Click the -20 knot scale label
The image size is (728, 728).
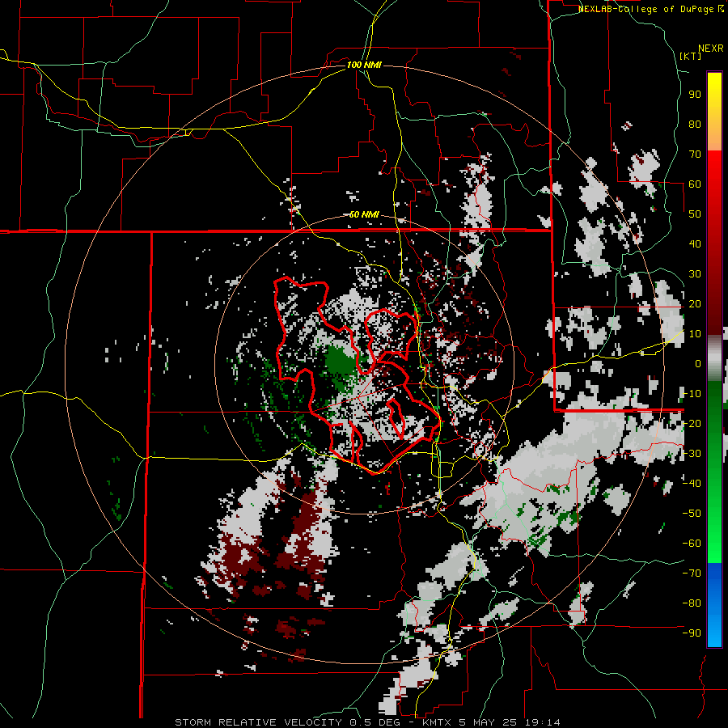tap(692, 423)
